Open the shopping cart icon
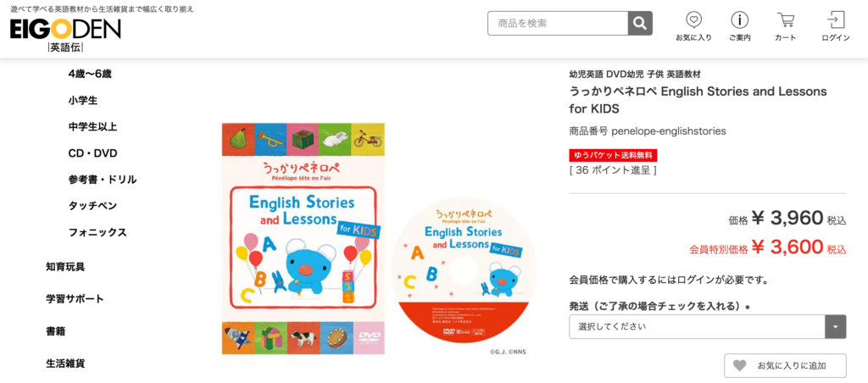This screenshot has height=383, width=868. (786, 19)
